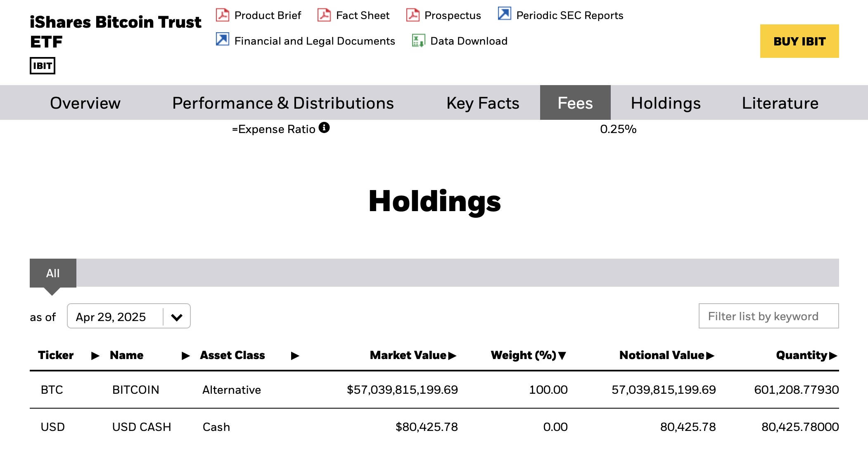
Task: Click the Data Download link
Action: point(469,41)
